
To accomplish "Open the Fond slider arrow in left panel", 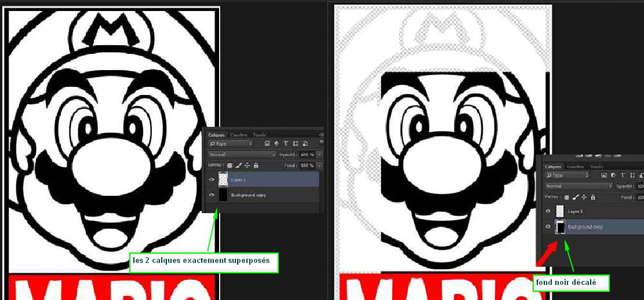I will pos(319,166).
